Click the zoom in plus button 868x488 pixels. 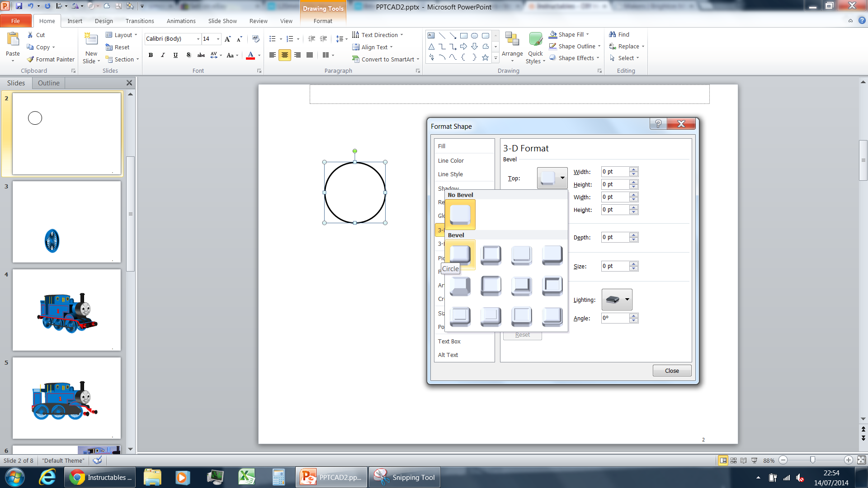pos(848,460)
